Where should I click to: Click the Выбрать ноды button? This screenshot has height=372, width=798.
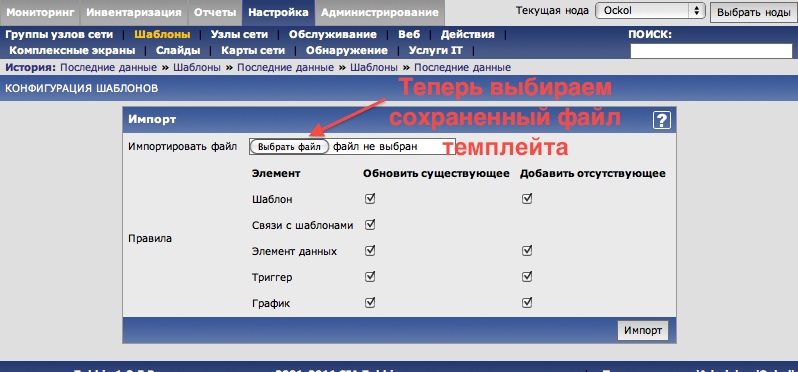754,13
